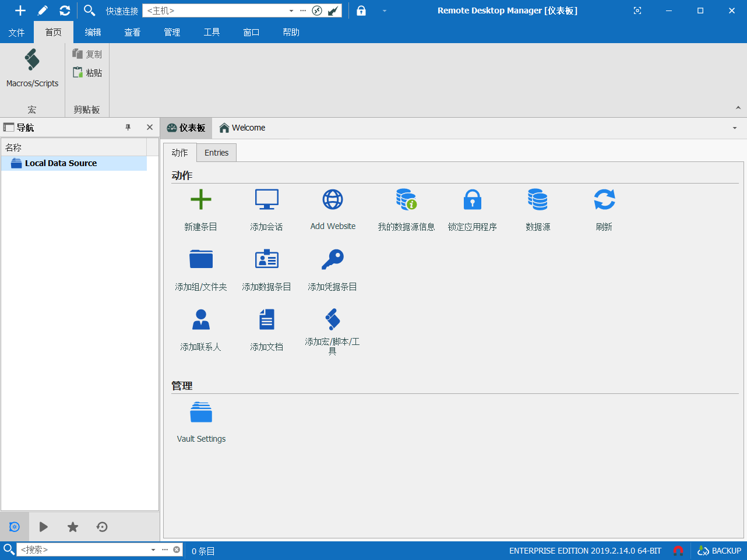The image size is (747, 560).
Task: Open the Macros/Scripts ribbon tool
Action: (x=32, y=68)
